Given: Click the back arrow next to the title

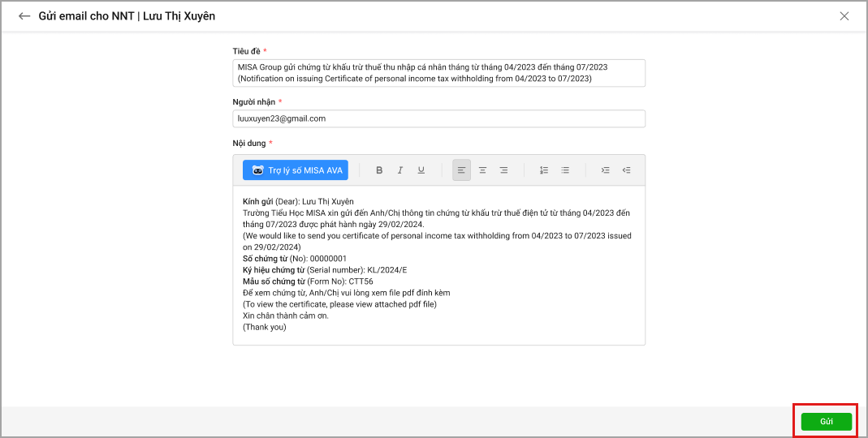Looking at the screenshot, I should [x=24, y=16].
